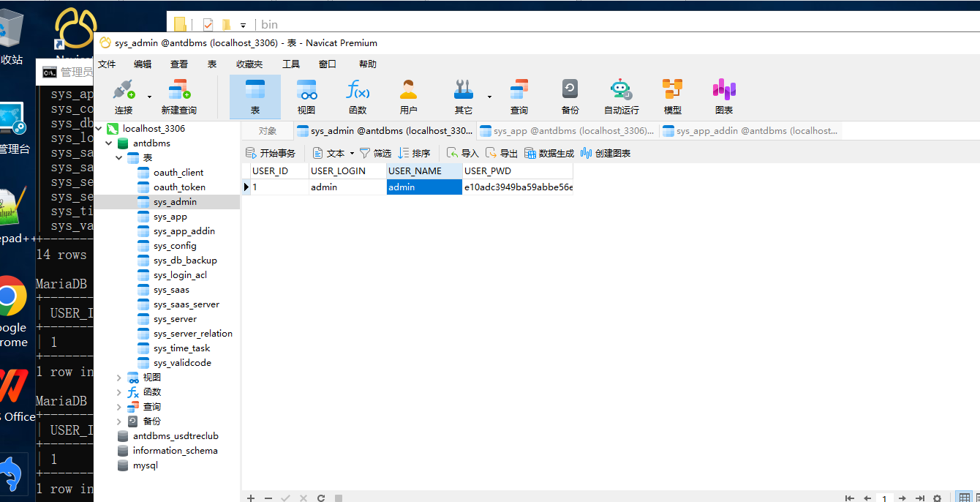The height and width of the screenshot is (502, 980).
Task: Open the Others toolbar icon
Action: [x=464, y=97]
